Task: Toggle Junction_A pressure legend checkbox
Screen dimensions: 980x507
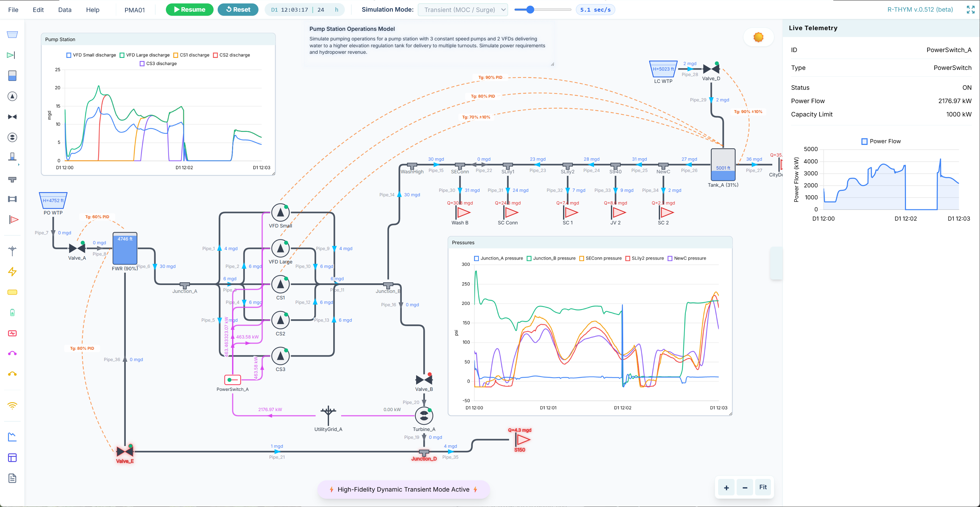Action: pos(476,258)
